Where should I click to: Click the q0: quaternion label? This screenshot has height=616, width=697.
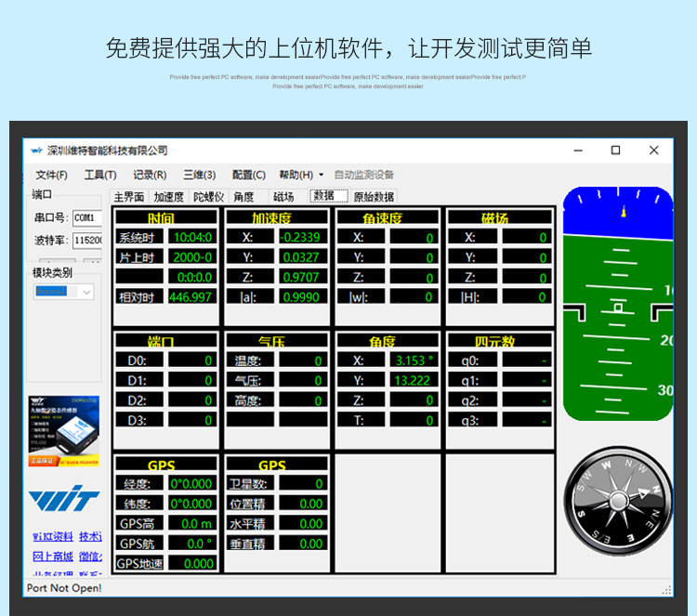coord(473,360)
